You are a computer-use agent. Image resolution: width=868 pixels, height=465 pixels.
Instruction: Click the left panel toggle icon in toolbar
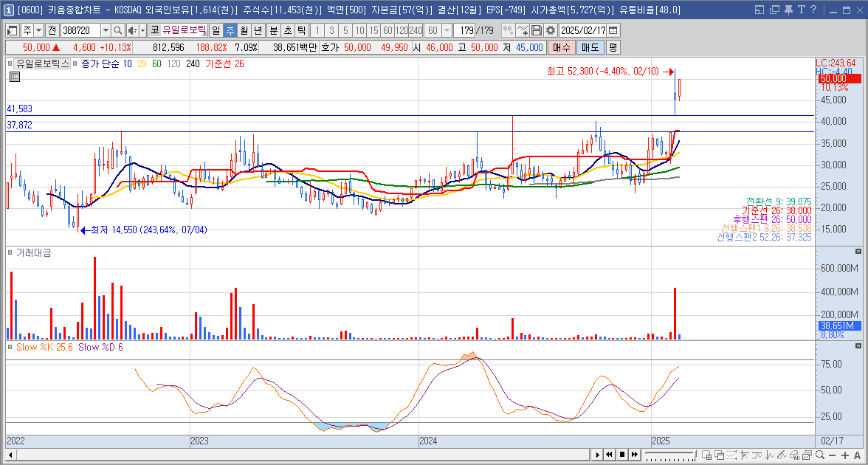(12, 30)
